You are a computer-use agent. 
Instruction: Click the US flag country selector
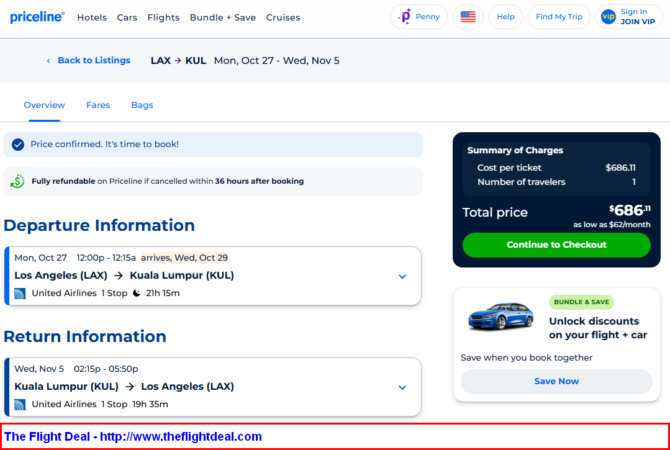(468, 17)
